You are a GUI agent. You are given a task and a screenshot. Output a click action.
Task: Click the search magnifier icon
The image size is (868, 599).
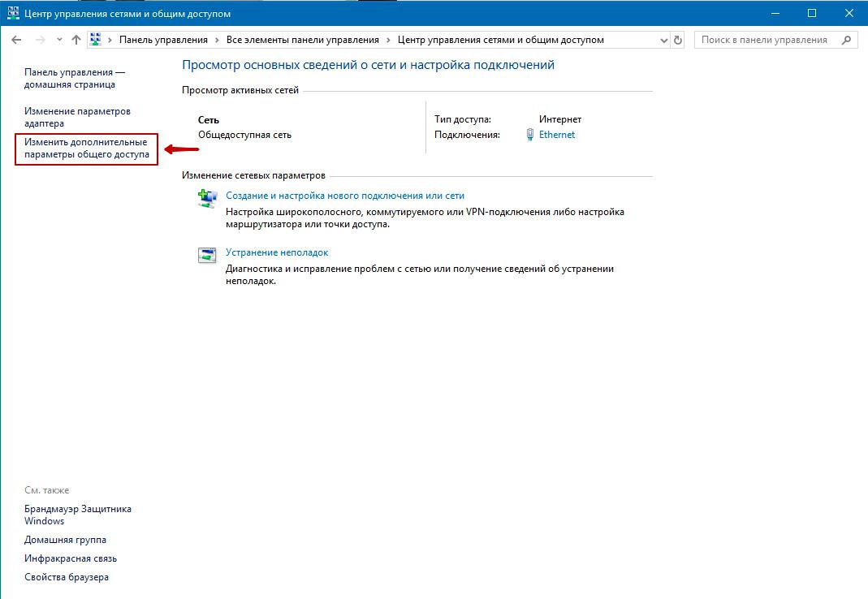[846, 40]
